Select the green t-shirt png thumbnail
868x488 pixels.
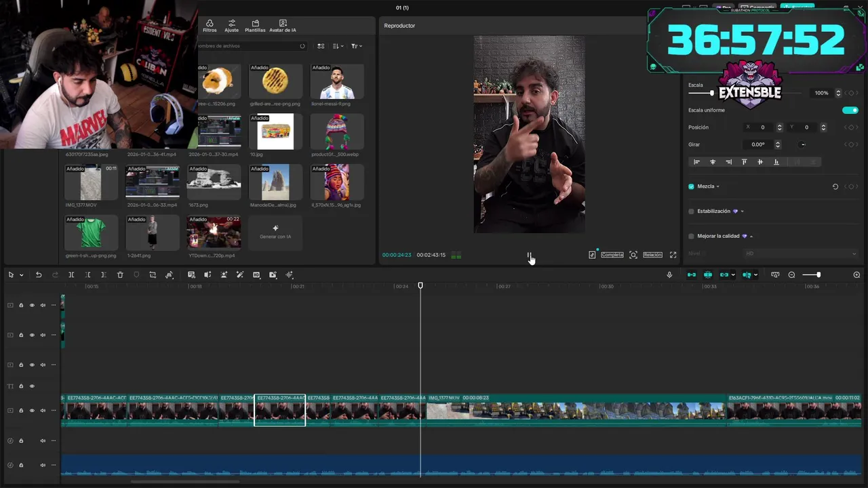point(91,232)
